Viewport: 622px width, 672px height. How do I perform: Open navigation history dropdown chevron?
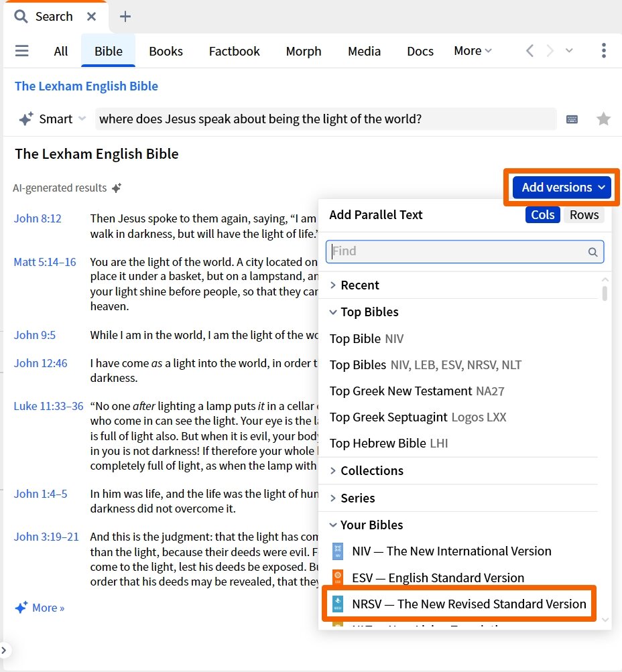point(569,50)
